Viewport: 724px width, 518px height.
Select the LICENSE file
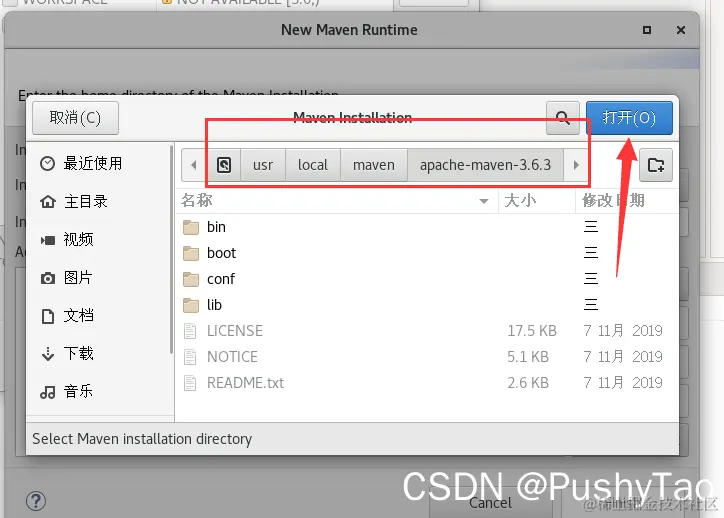pyautogui.click(x=427, y=331)
